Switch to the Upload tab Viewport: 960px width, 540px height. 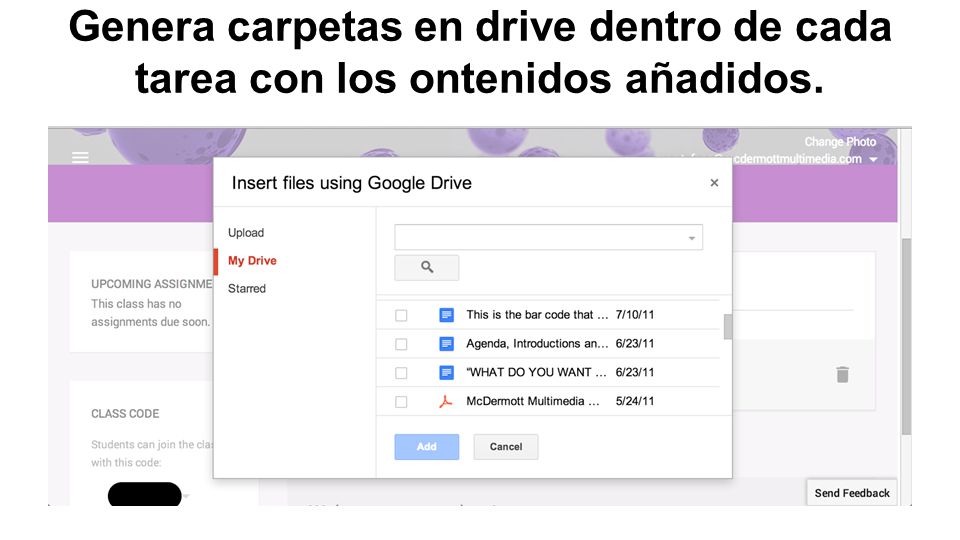(246, 233)
